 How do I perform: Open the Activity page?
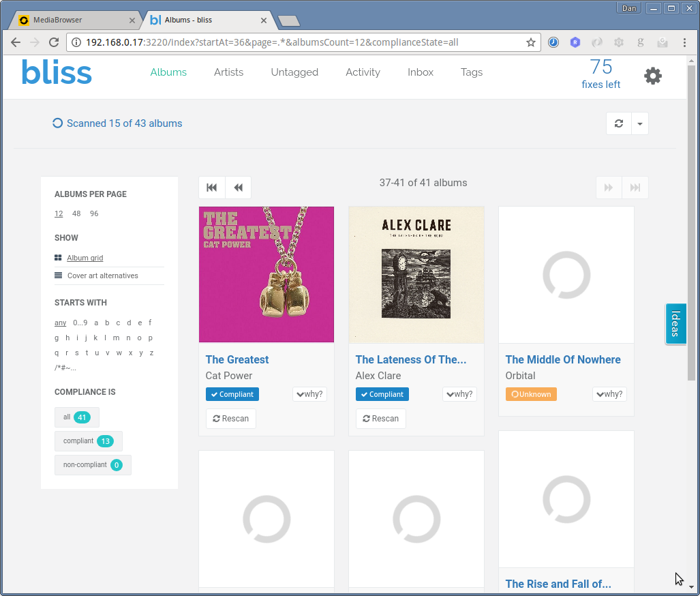coord(363,72)
